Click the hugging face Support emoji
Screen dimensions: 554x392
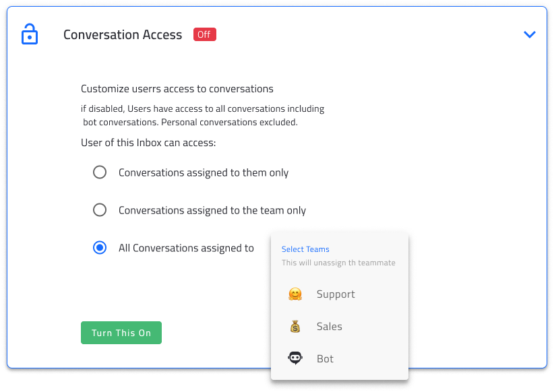click(x=295, y=294)
